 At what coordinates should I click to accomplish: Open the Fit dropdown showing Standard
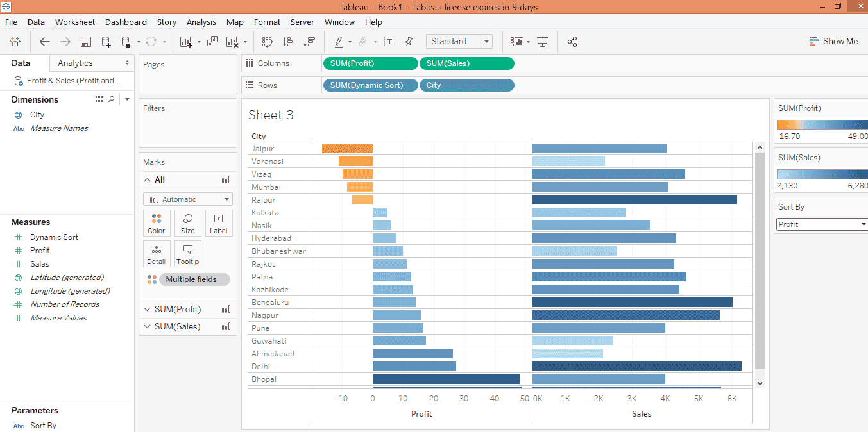click(485, 41)
